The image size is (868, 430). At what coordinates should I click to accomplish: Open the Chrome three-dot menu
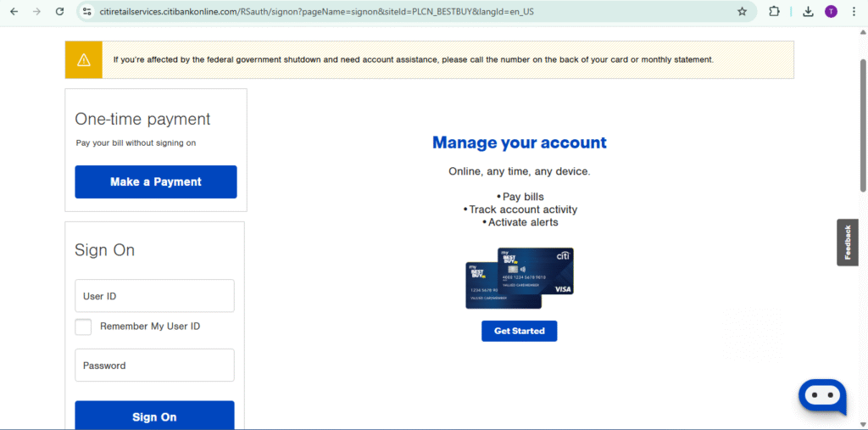coord(854,12)
